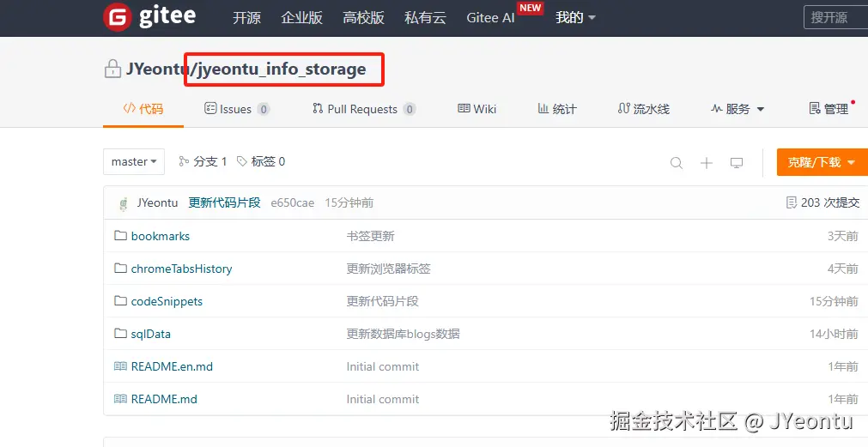Switch to the Issues tab
Image resolution: width=868 pixels, height=447 pixels.
(x=236, y=109)
